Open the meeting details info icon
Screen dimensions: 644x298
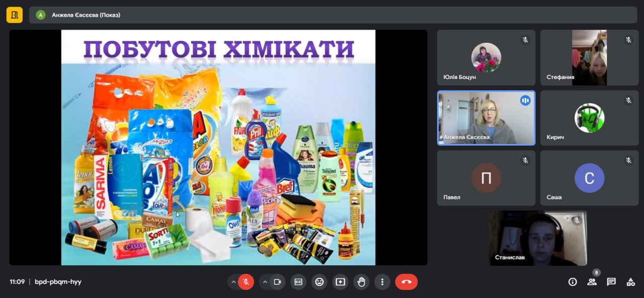tap(573, 282)
